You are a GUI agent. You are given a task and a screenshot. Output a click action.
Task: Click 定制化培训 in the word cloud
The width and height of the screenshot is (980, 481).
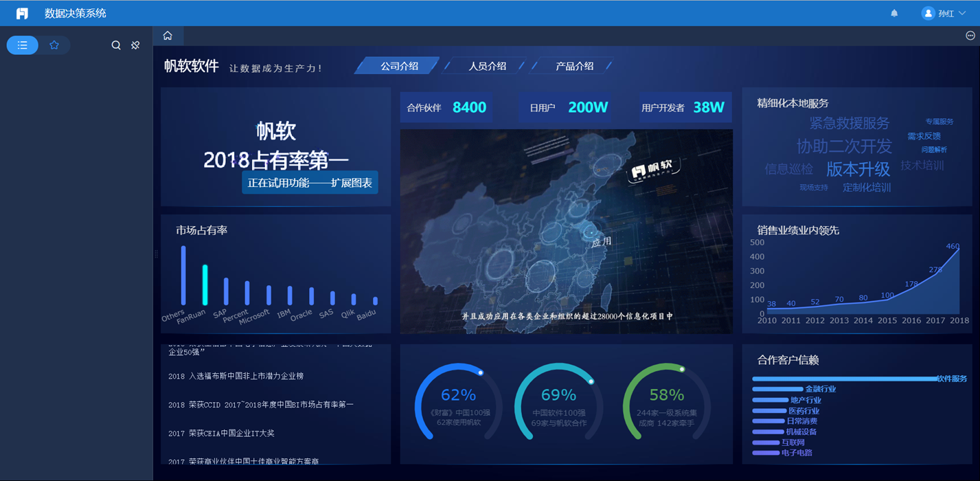click(x=867, y=187)
